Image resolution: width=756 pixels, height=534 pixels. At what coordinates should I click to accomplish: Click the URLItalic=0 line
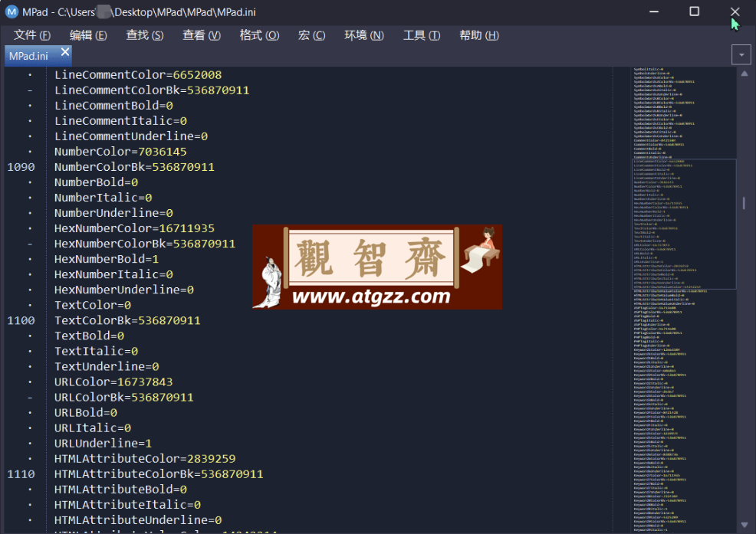pos(93,428)
